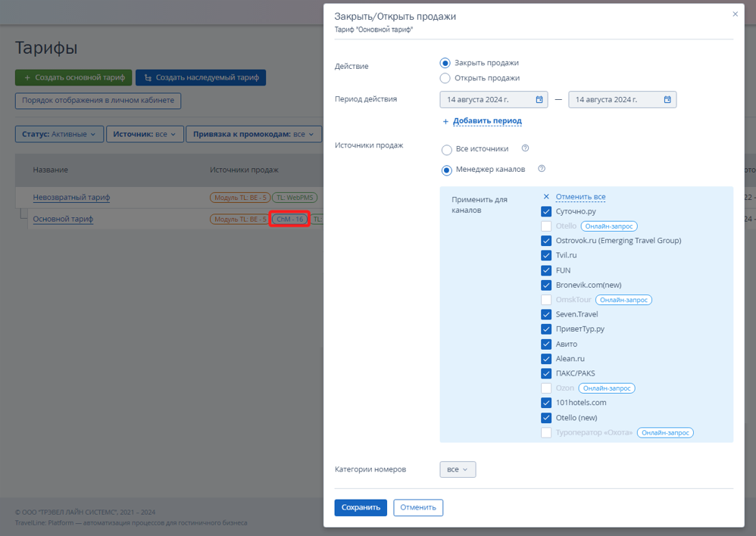This screenshot has width=756, height=536.
Task: Click Отменить button in dialog
Action: click(418, 507)
